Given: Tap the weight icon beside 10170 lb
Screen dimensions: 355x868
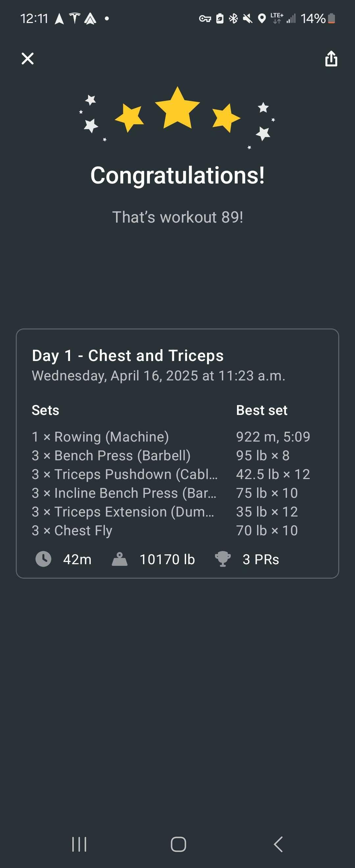Looking at the screenshot, I should [x=120, y=559].
